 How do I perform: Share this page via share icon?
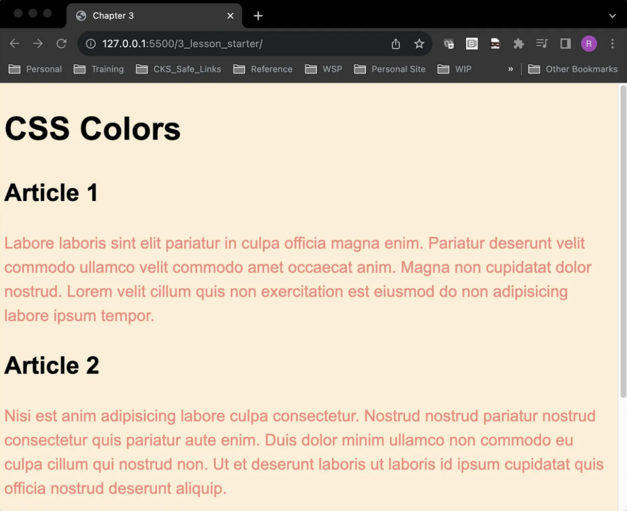(395, 44)
